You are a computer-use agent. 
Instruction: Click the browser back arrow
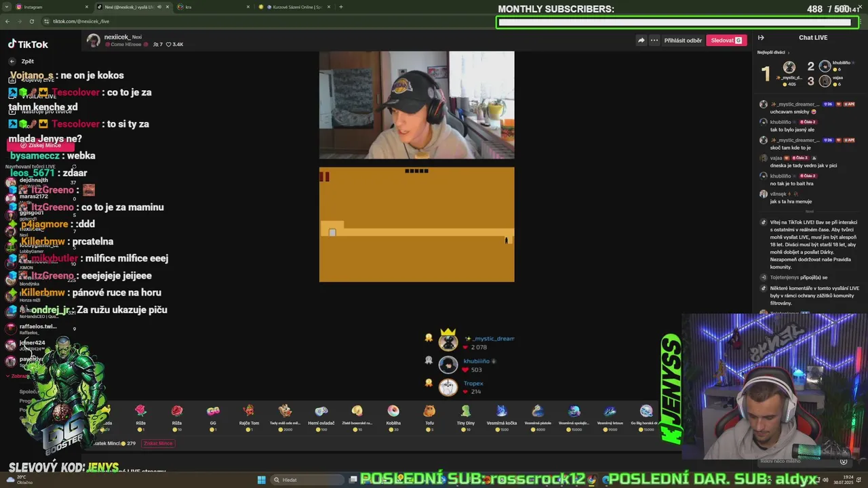[x=7, y=21]
